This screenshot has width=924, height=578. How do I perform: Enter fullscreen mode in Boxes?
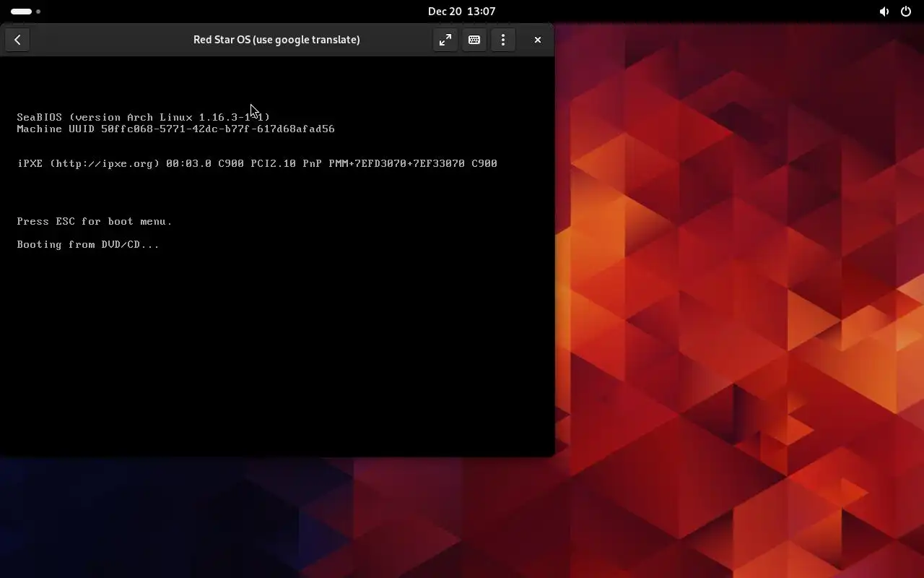[445, 40]
